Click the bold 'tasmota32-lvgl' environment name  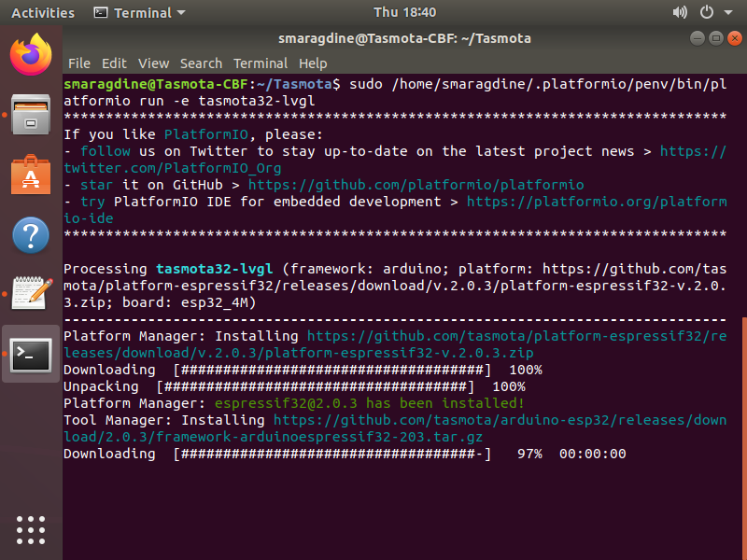(215, 269)
